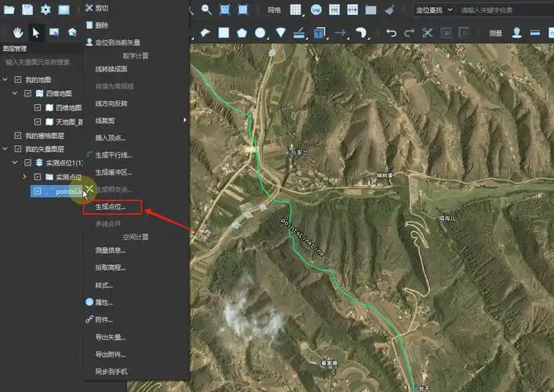Viewport: 554px width, 392px height.
Task: Toggle the 我的栅格图层 checkbox
Action: [x=18, y=136]
